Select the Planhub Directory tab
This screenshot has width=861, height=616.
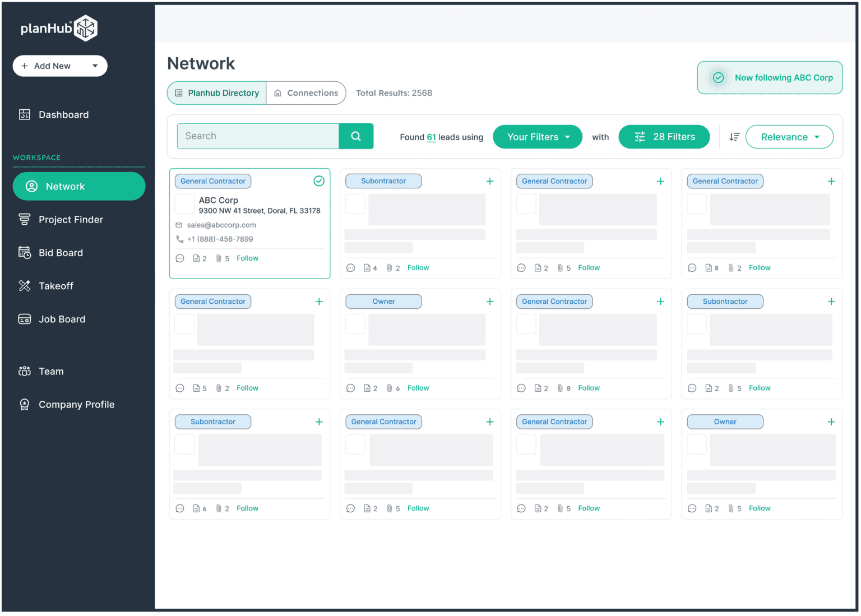point(216,92)
